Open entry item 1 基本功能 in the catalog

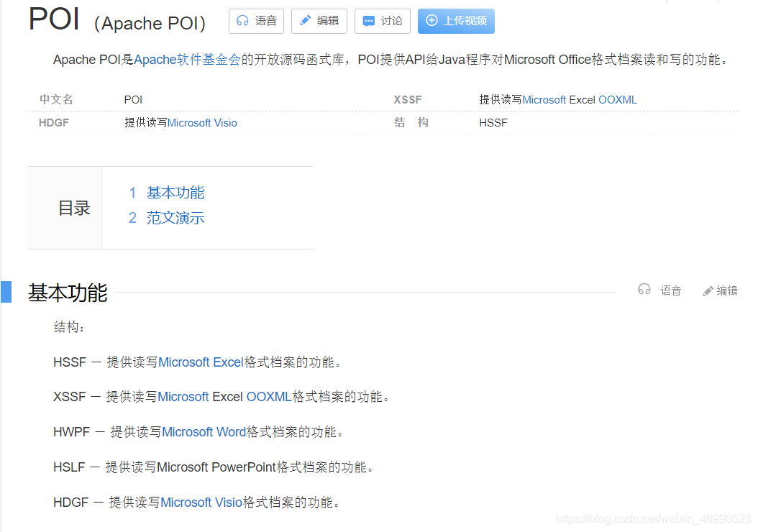175,192
